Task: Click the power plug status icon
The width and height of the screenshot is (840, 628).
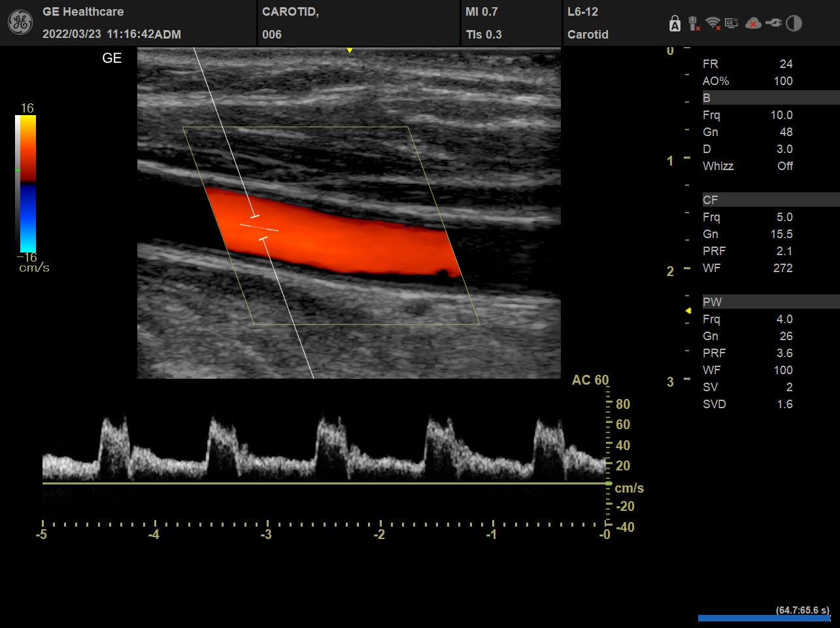Action: (773, 24)
